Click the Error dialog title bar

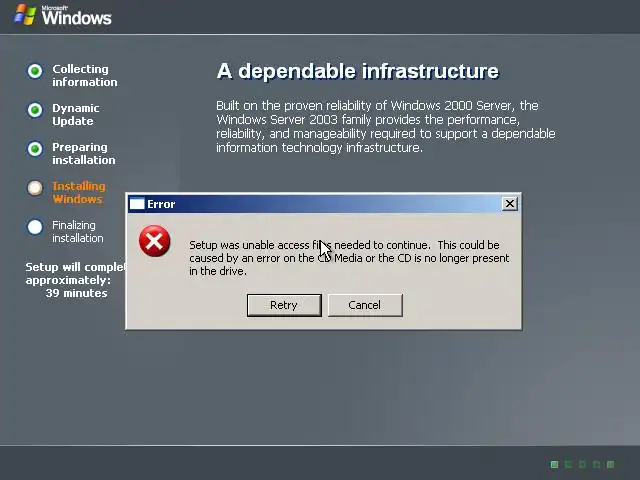point(323,204)
